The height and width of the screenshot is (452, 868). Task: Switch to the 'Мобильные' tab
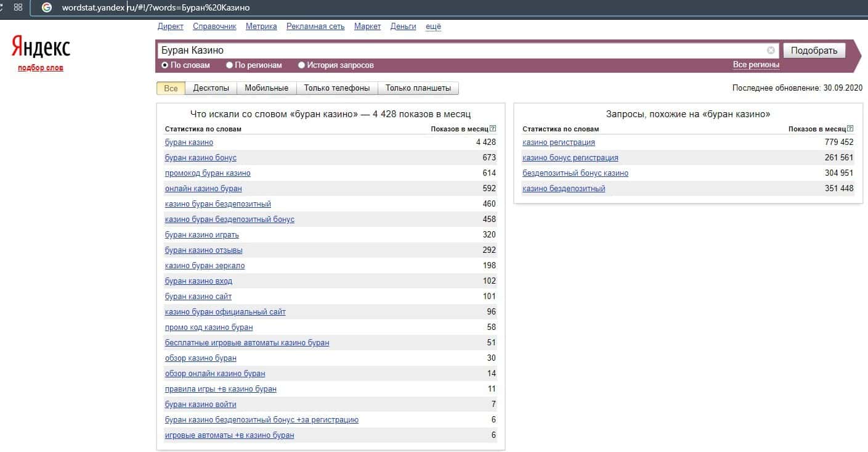[266, 88]
